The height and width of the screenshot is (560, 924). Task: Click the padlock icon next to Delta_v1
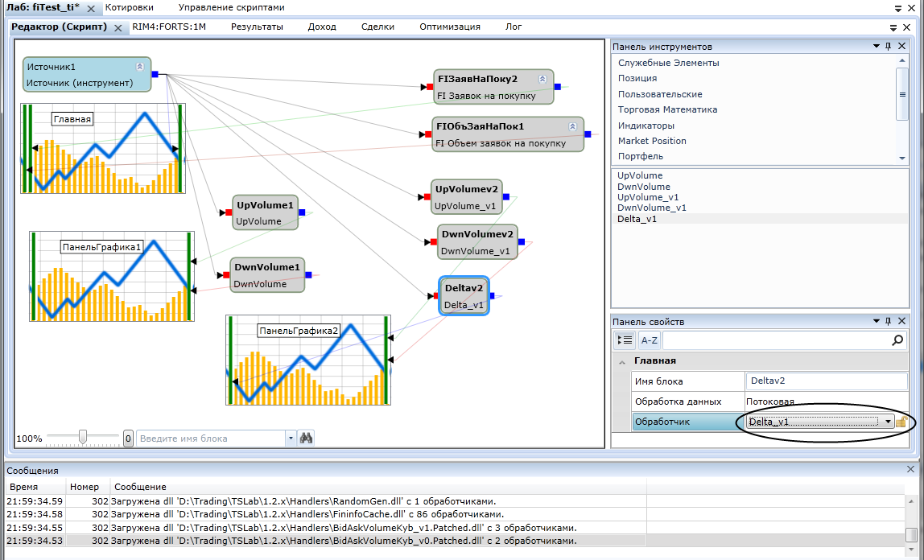[x=901, y=422]
